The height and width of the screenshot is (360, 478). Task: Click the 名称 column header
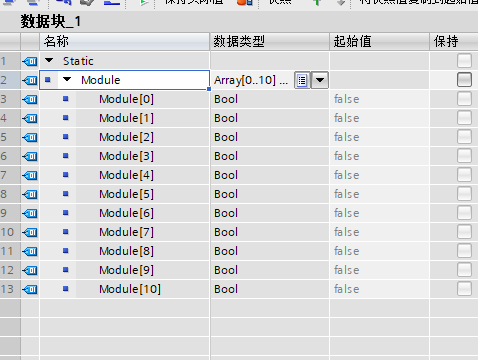[x=125, y=42]
